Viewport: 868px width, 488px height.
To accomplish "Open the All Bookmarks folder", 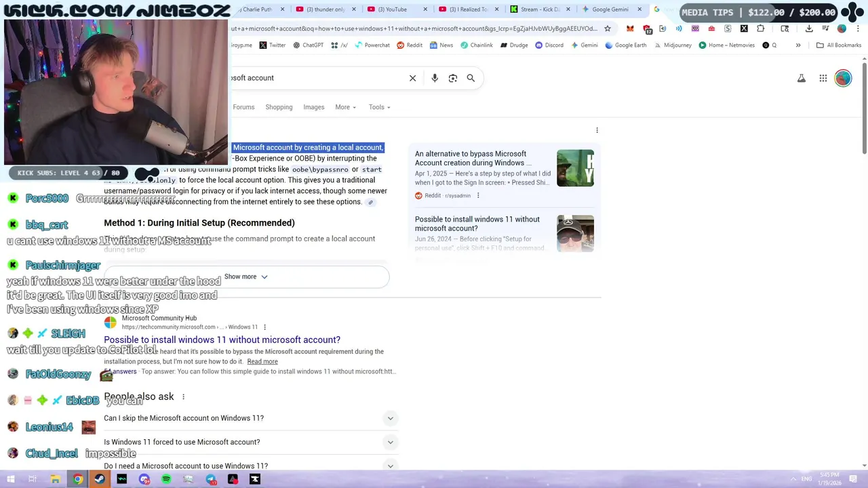I will pyautogui.click(x=839, y=45).
